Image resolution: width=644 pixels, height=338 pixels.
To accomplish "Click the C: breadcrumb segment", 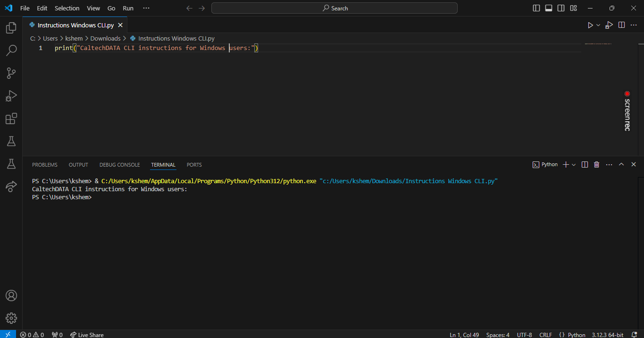I will click(33, 39).
